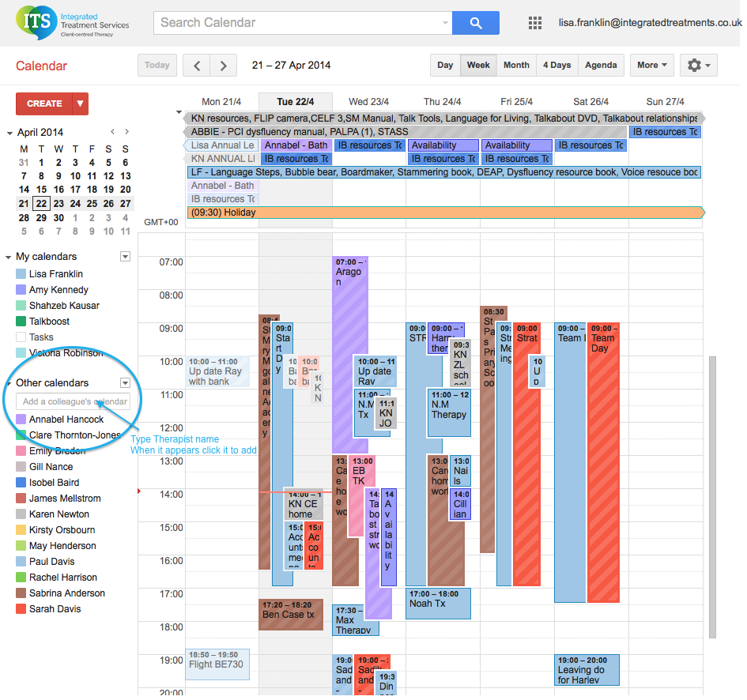Switch to Agenda view
Screen dimensions: 747x700
601,66
